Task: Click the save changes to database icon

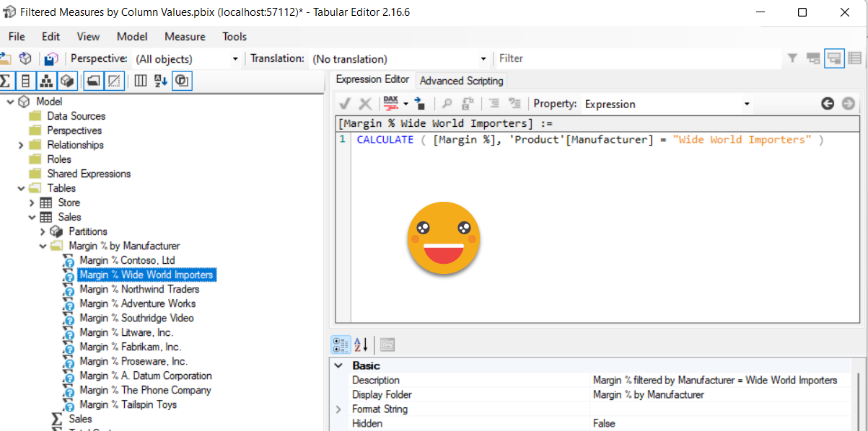Action: (x=51, y=58)
